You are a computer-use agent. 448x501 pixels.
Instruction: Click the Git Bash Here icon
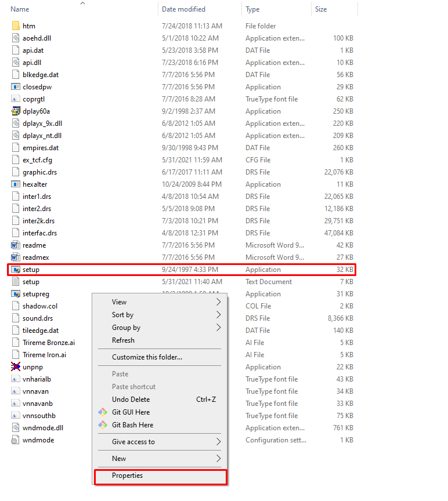point(103,425)
